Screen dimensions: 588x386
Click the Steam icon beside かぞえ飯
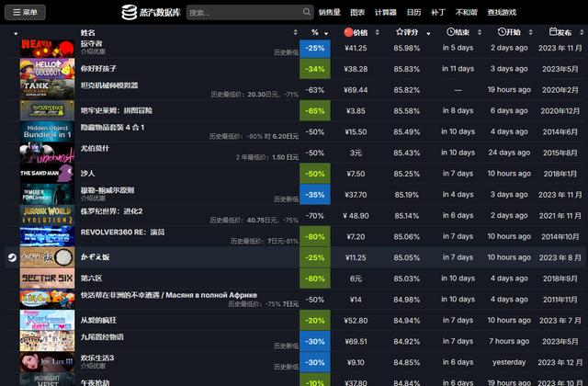click(x=12, y=257)
